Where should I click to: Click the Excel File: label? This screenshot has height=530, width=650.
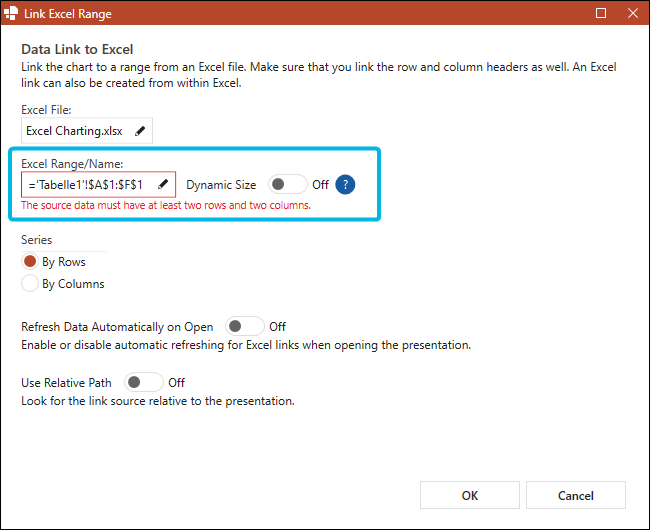(46, 110)
